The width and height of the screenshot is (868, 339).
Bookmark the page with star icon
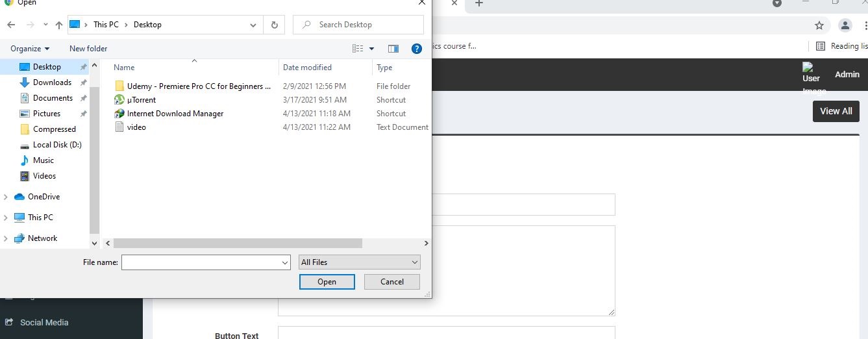coord(819,25)
